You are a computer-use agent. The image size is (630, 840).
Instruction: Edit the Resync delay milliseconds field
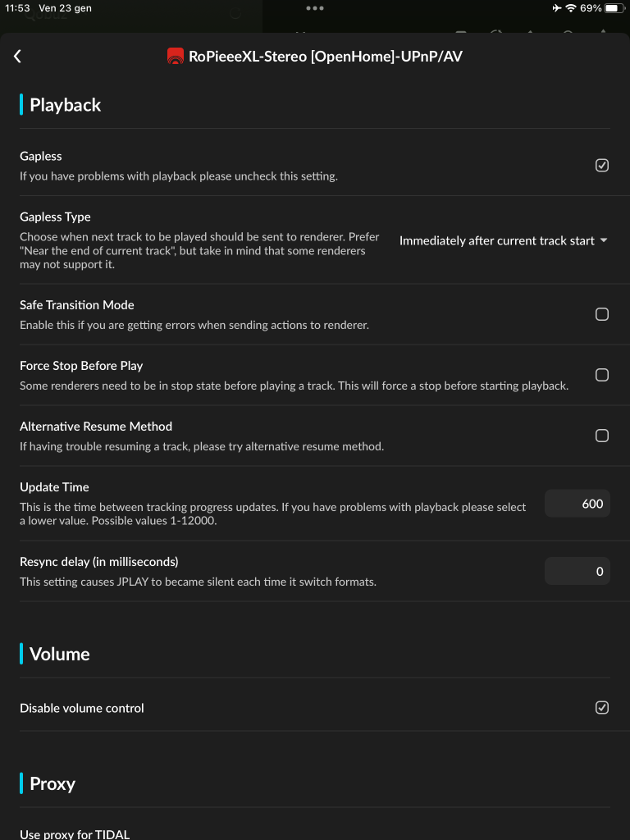pyautogui.click(x=577, y=572)
